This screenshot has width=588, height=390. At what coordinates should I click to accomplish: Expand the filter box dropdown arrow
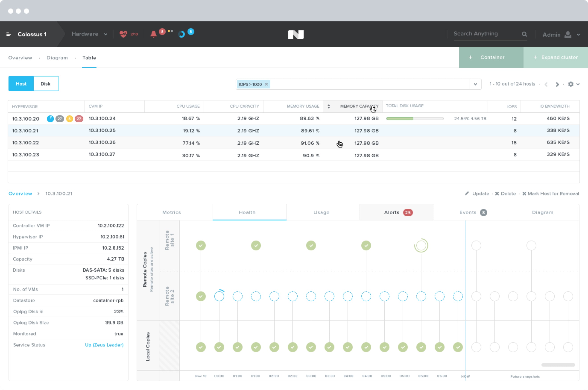(x=475, y=84)
